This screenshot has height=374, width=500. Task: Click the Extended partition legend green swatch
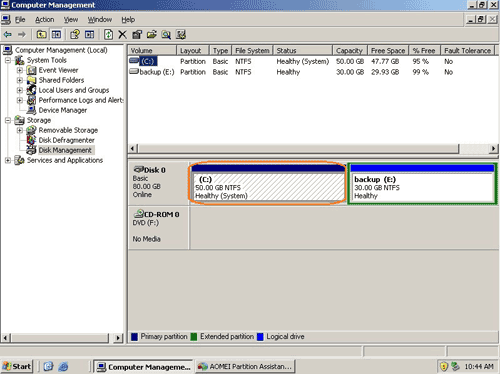coord(194,337)
